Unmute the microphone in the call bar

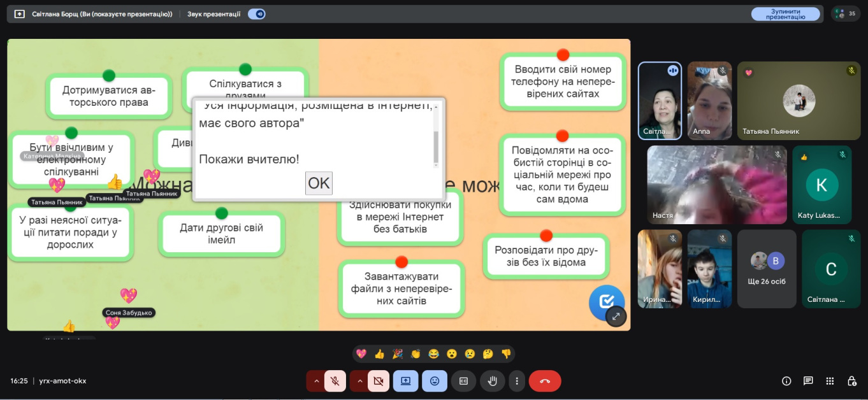click(x=335, y=381)
